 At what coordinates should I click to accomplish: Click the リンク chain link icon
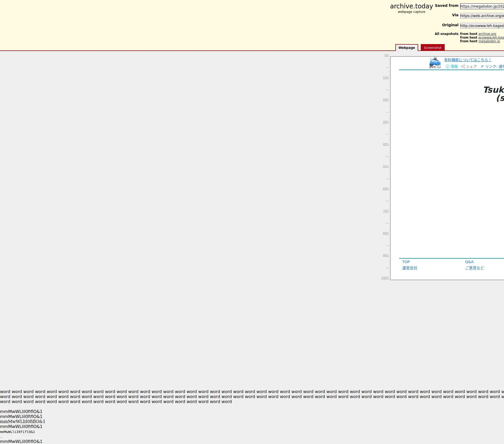pyautogui.click(x=482, y=67)
